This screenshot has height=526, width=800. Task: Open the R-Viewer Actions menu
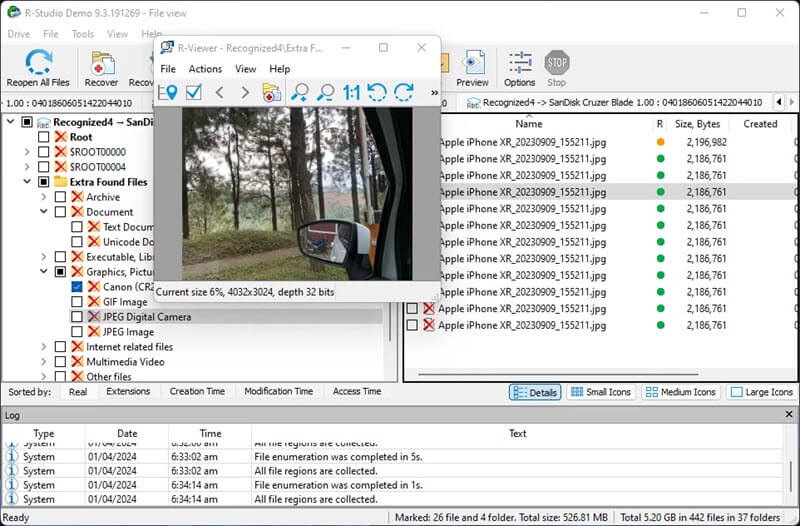[x=205, y=69]
